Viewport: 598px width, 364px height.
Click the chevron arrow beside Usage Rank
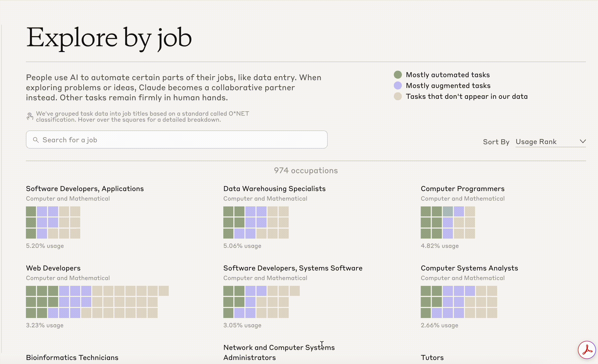(x=583, y=141)
